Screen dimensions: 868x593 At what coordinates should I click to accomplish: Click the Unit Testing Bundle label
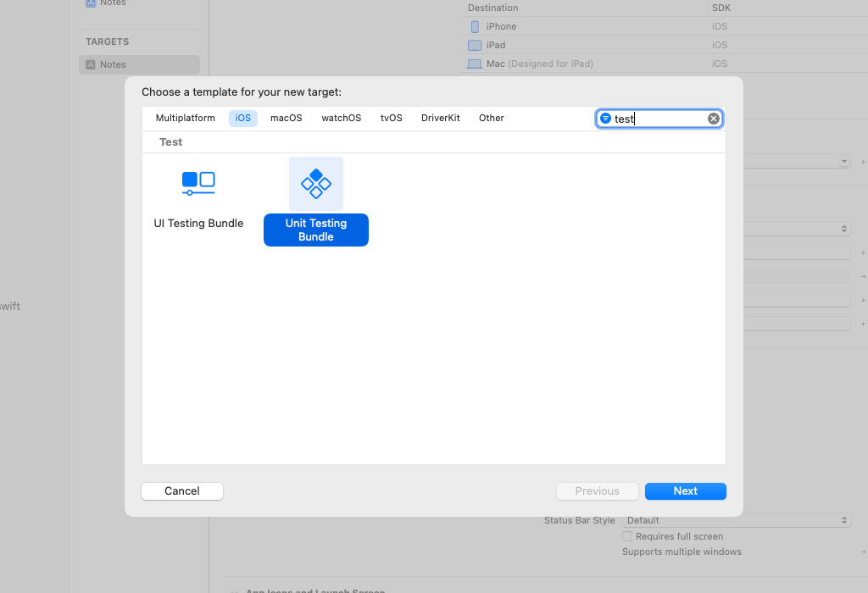tap(315, 230)
